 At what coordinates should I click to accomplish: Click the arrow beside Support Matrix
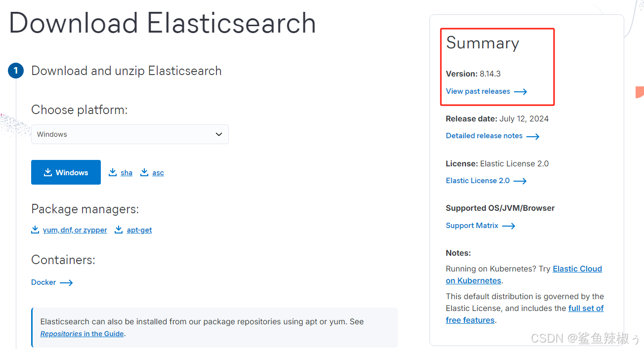pyautogui.click(x=509, y=226)
